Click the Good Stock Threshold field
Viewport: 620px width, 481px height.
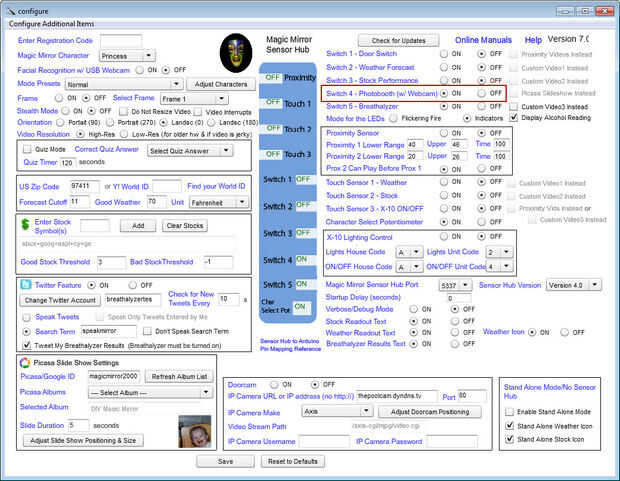(x=112, y=262)
